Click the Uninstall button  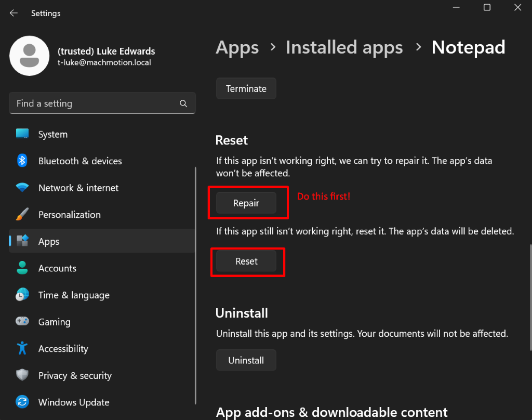[246, 360]
